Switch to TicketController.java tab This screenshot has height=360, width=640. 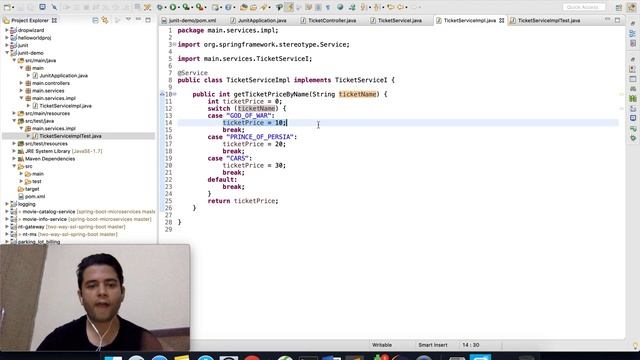pyautogui.click(x=332, y=20)
